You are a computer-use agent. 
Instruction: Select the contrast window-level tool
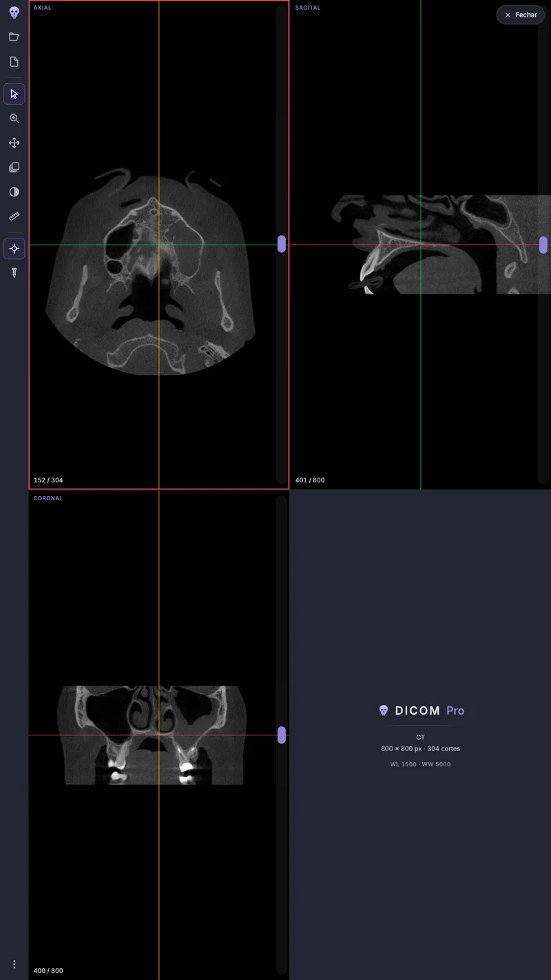[14, 192]
